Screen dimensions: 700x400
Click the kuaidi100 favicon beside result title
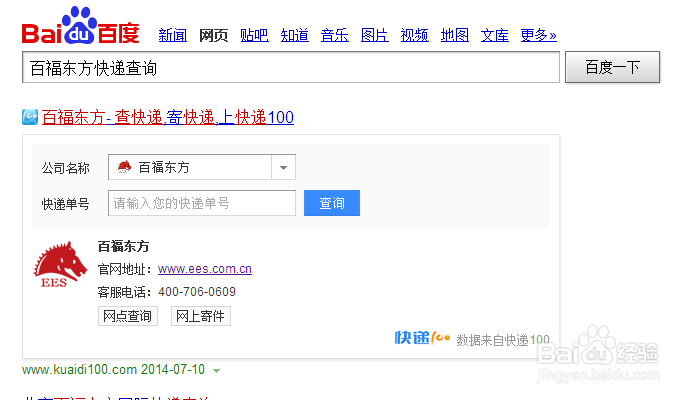(30, 117)
